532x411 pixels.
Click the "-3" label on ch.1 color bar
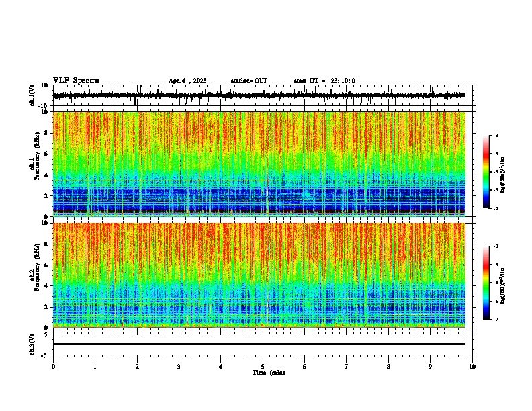pyautogui.click(x=496, y=135)
